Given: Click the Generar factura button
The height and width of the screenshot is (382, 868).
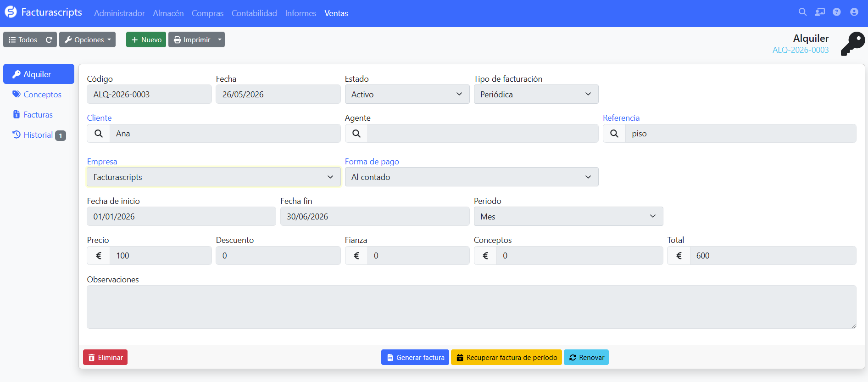Looking at the screenshot, I should tap(415, 357).
